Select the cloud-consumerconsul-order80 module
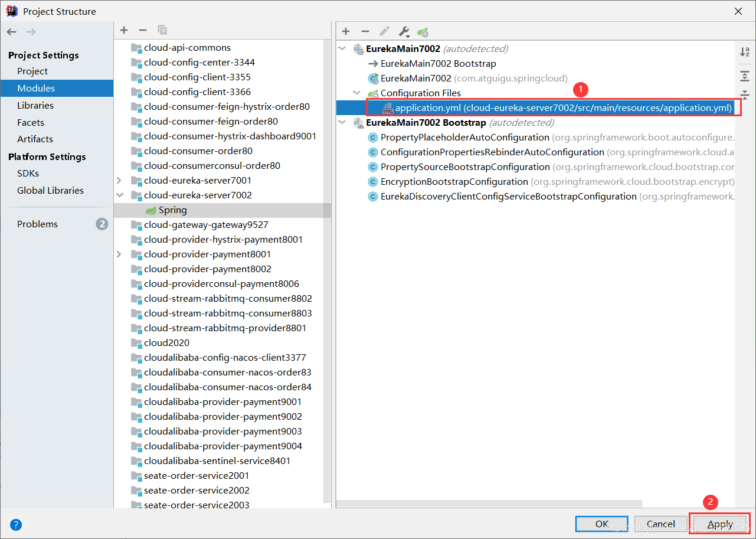This screenshot has height=539, width=756. [x=212, y=166]
